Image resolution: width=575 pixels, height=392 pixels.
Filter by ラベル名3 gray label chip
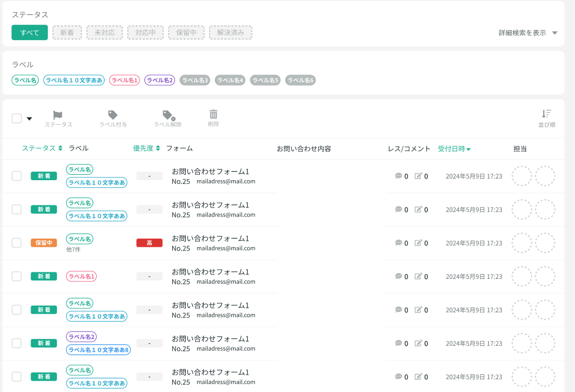coord(195,80)
